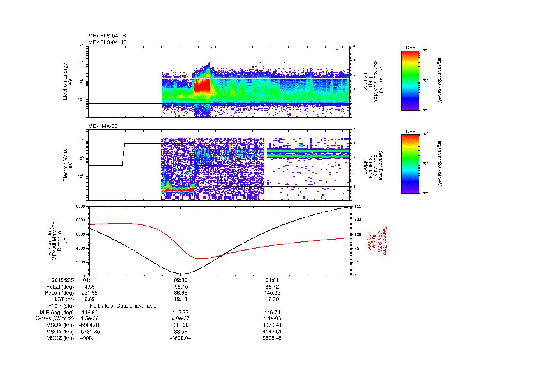Select the 'MSOX (km)' row label
Viewport: 555px width, 392px height.
coord(60,325)
